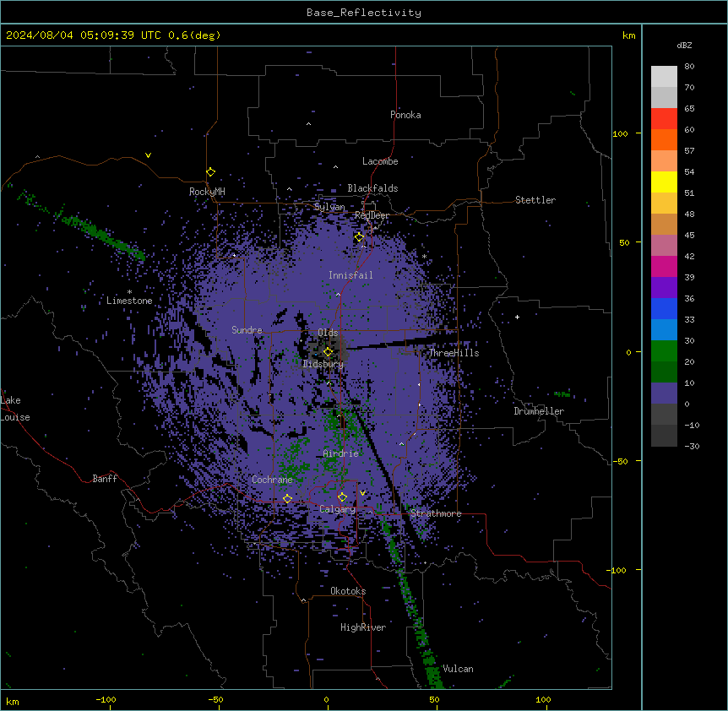The image size is (728, 711).
Task: Select the radar site diamond between Olds and Didsbury
Action: (x=328, y=352)
